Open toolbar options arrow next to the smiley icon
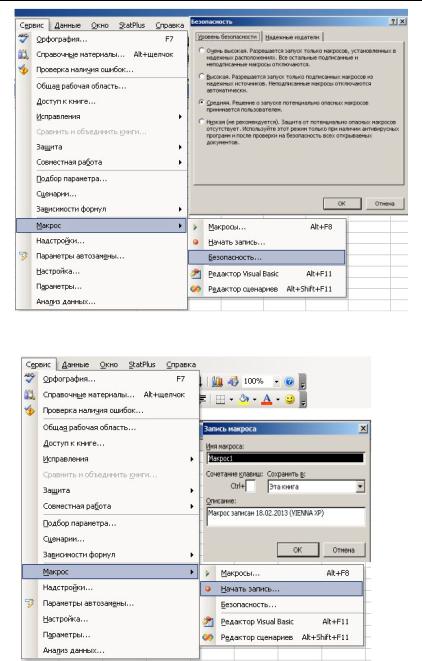The image size is (422, 661). click(x=302, y=399)
